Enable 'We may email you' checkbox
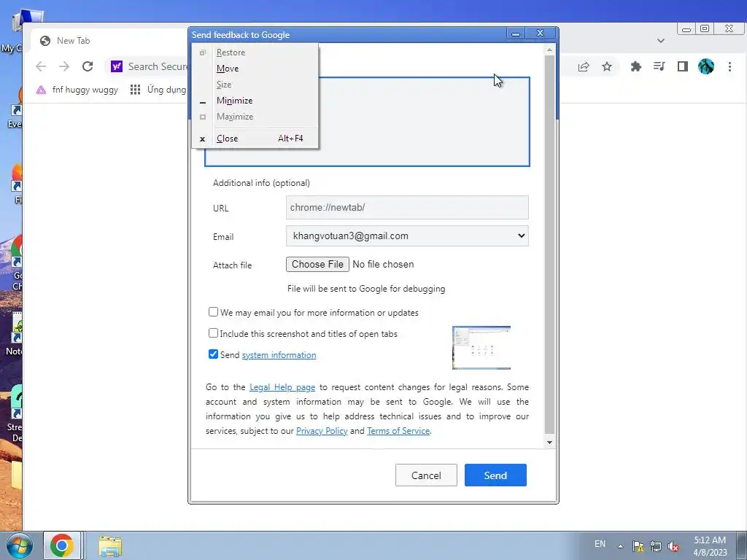This screenshot has width=747, height=560. pos(214,312)
